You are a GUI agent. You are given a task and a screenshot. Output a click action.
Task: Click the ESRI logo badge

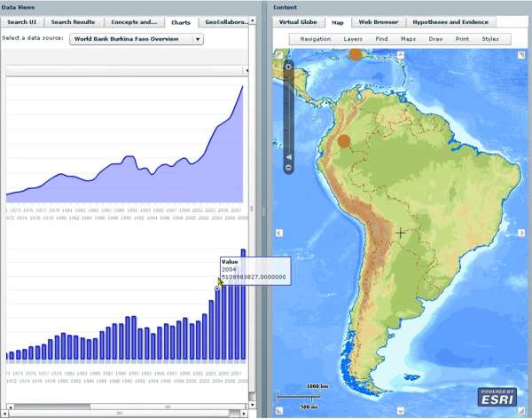(497, 396)
